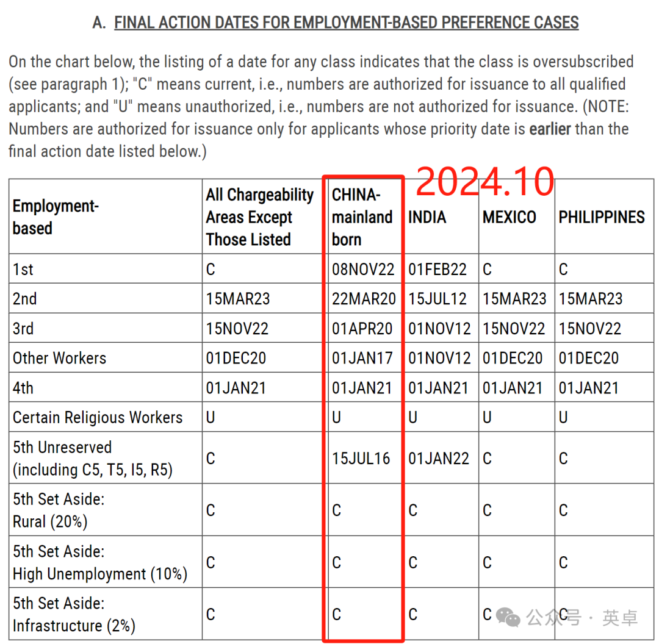
Task: Select the 'CHINA-mainland born' column header
Action: coord(362,217)
